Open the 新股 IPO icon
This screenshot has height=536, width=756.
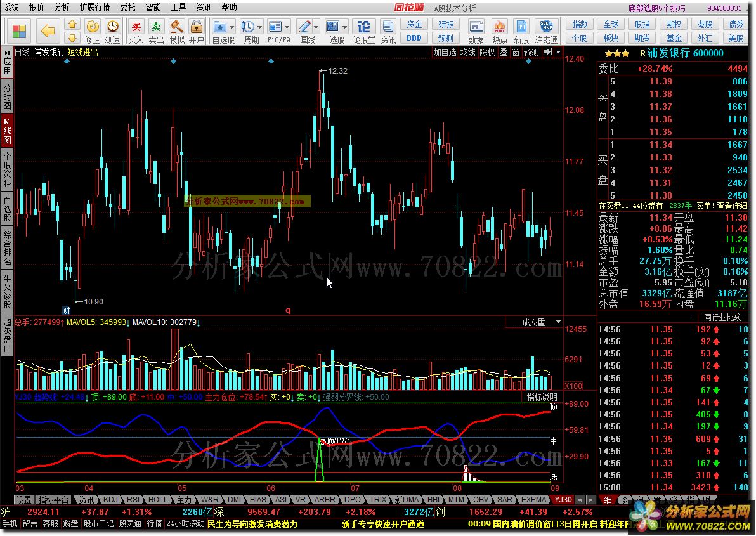click(522, 31)
